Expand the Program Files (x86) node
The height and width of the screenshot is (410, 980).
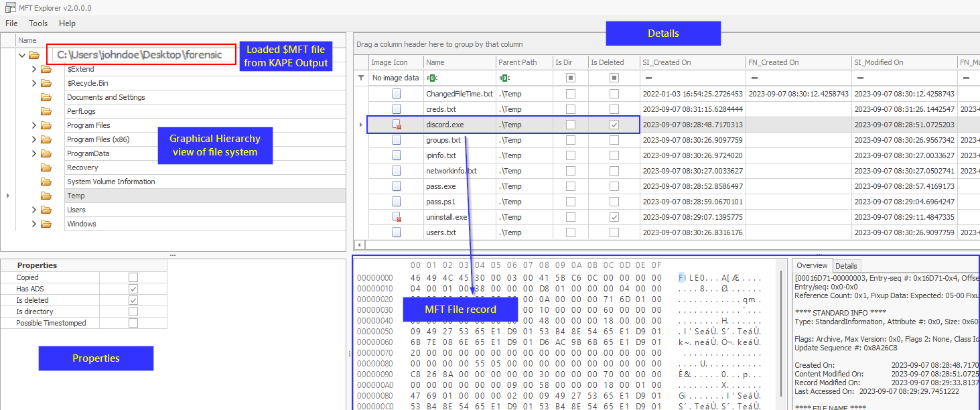click(34, 139)
